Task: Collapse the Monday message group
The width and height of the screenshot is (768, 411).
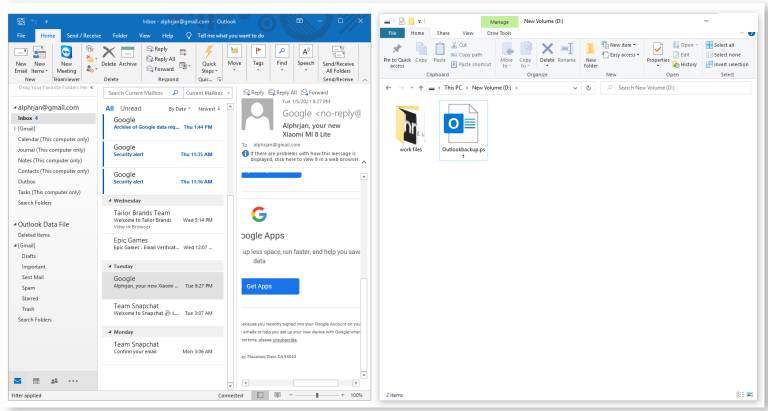Action: 110,332
